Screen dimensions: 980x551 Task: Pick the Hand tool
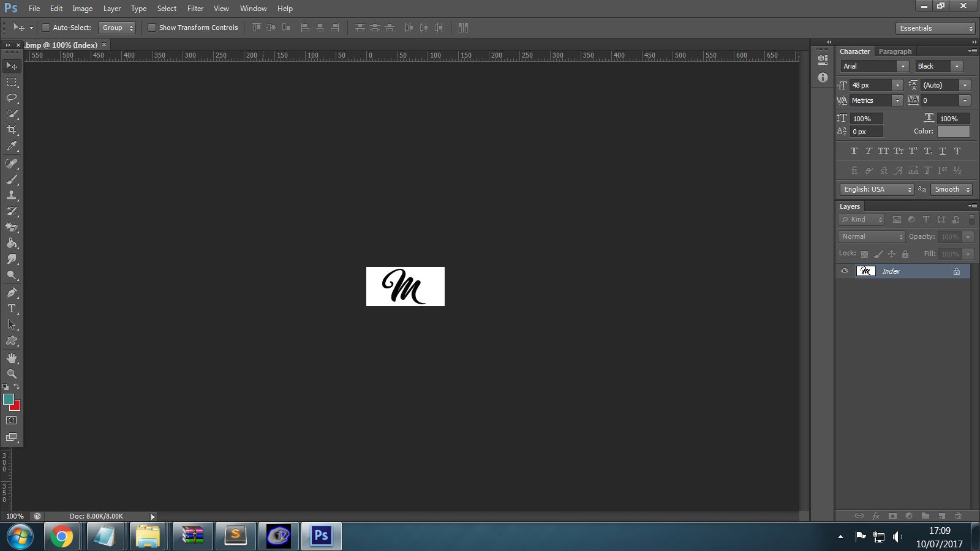click(x=12, y=358)
